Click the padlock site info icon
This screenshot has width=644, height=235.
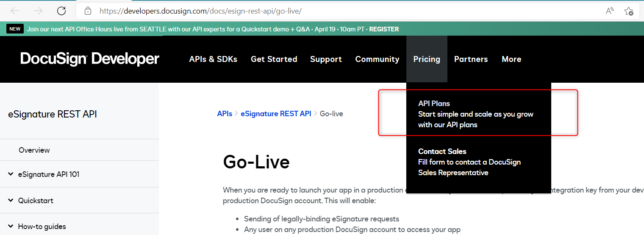[x=88, y=11]
